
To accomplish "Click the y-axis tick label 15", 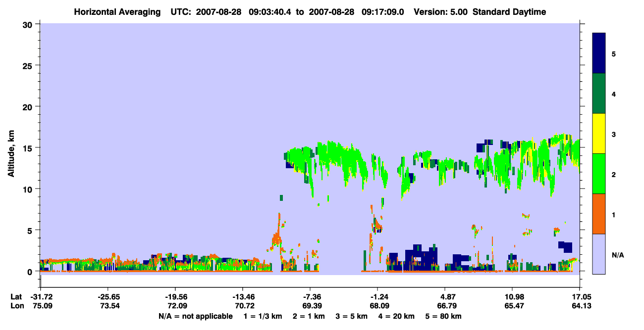I will pos(29,148).
